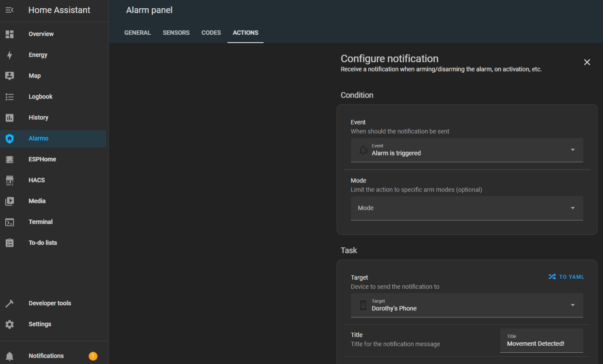Open the Notifications bell icon

point(10,356)
